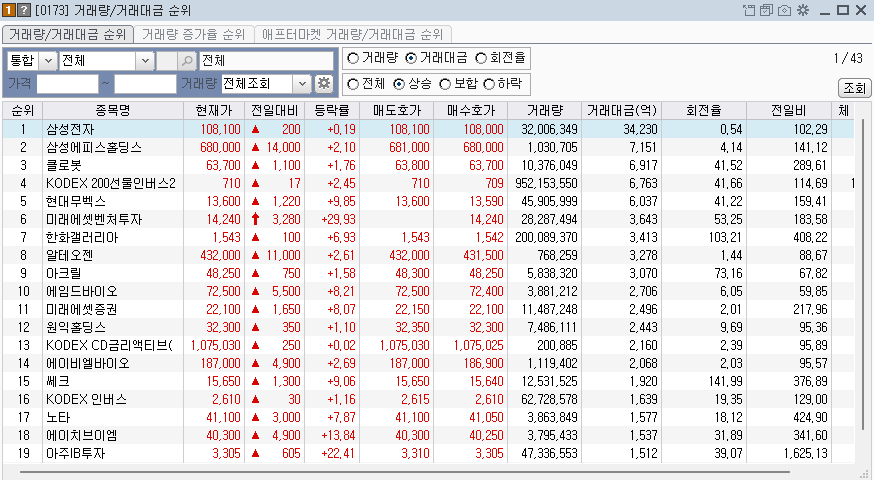Click the 1,625.13 전일비 value
This screenshot has height=480, width=874.
(x=805, y=453)
